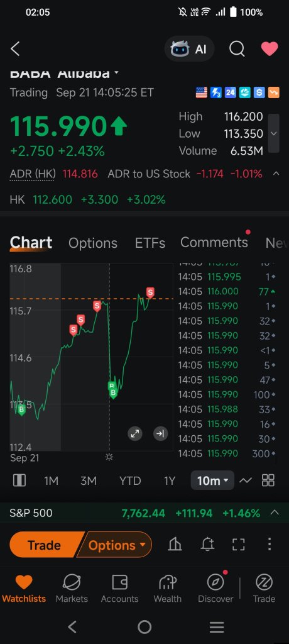The width and height of the screenshot is (289, 644).
Task: Collapse the S&P 500 index bar
Action: click(x=275, y=513)
